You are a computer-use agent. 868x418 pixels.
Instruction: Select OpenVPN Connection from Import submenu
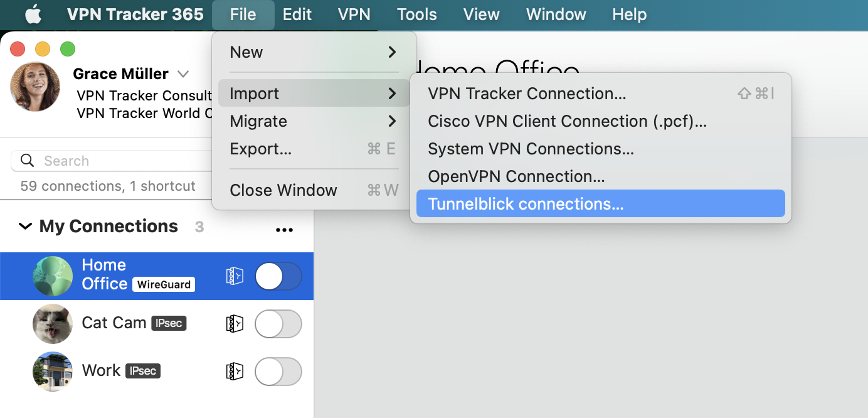[x=516, y=176]
